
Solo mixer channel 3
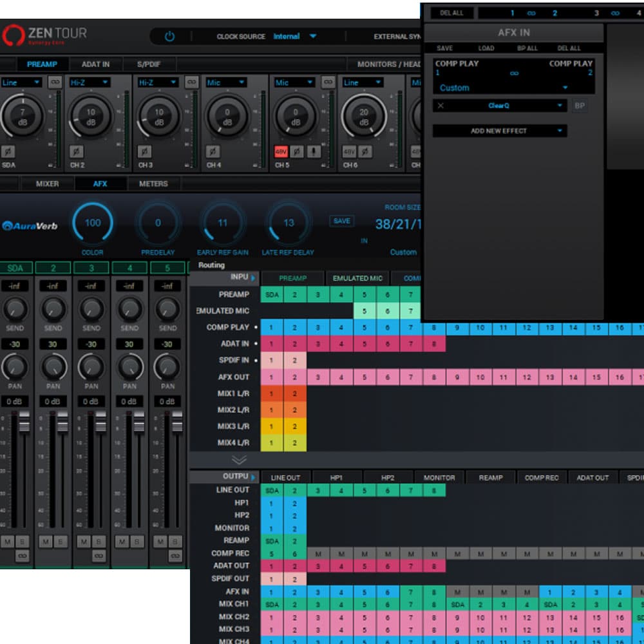[99, 542]
